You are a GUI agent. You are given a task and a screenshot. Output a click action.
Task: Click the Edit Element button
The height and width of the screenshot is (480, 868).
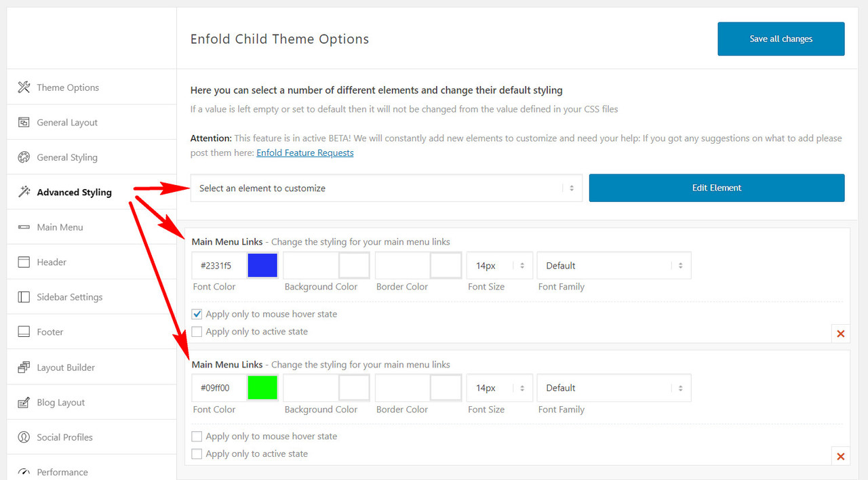[x=717, y=188]
